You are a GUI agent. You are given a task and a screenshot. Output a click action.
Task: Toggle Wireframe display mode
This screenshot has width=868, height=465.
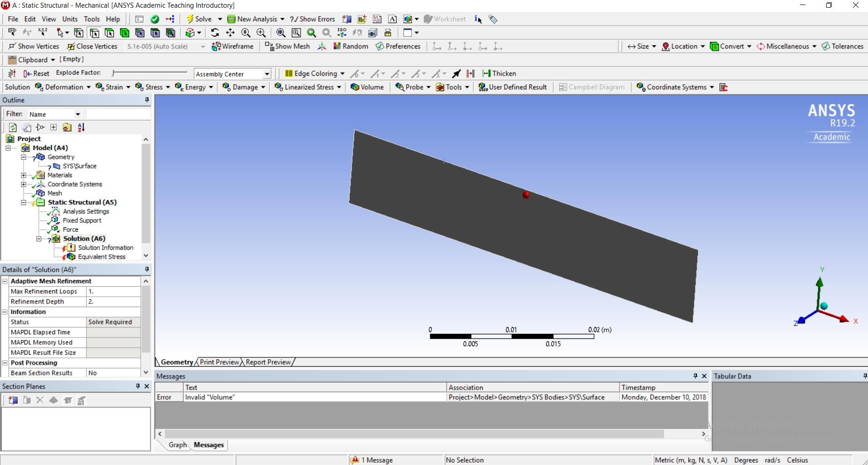click(x=233, y=46)
